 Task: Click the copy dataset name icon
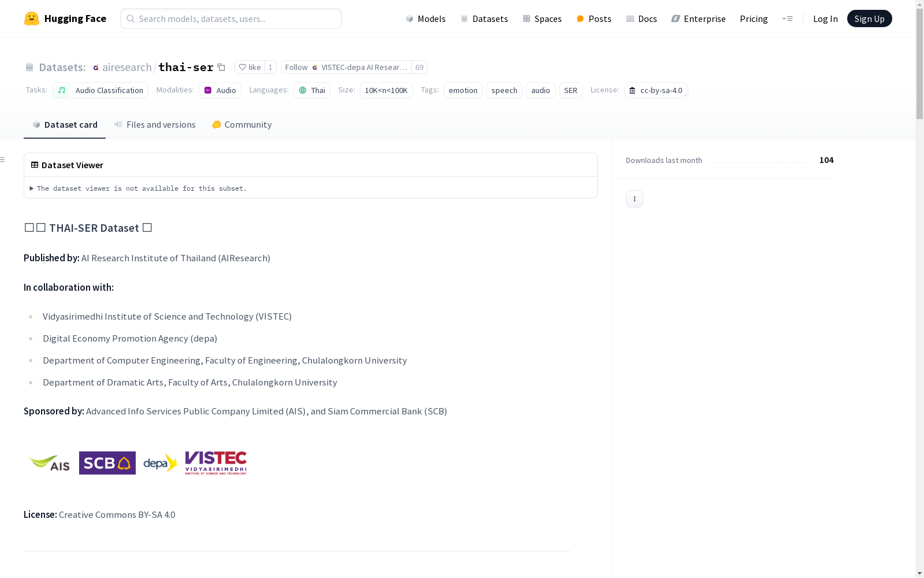tap(221, 67)
